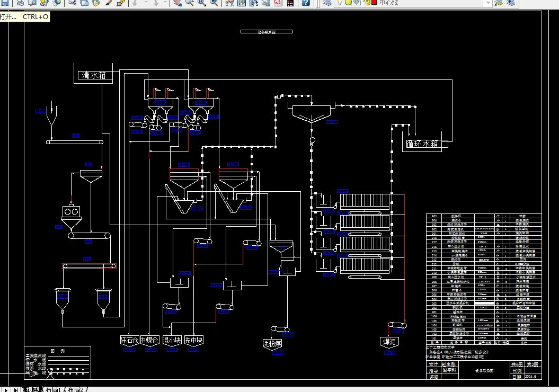Click the 日期 cell in title block
The height and width of the screenshot is (392, 559).
517,377
